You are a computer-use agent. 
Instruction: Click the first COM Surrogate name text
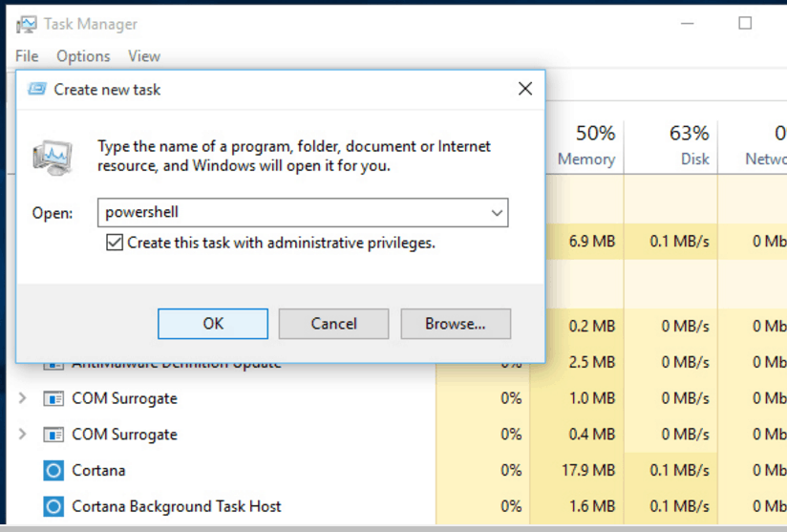[x=124, y=398]
